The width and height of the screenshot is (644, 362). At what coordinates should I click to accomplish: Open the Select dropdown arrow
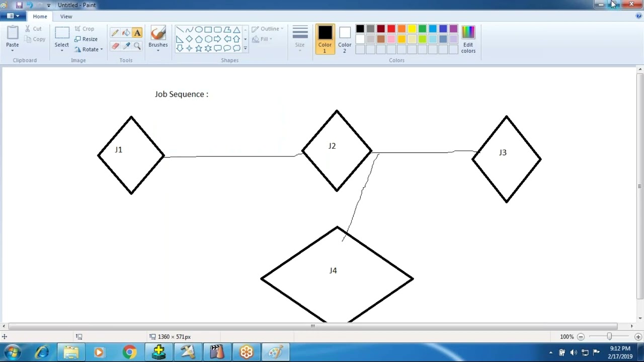(62, 50)
